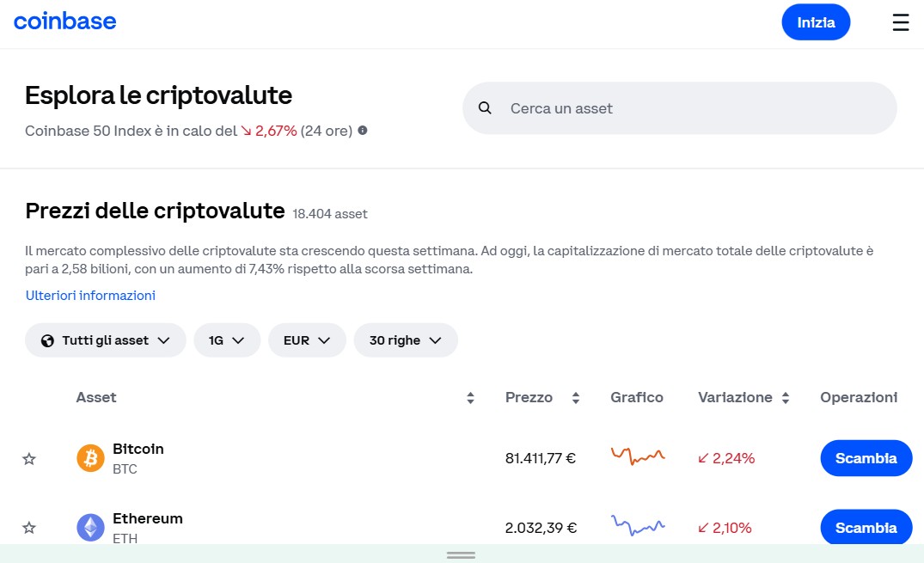Viewport: 924px width, 563px height.
Task: Open the Bitcoin asset name link
Action: pos(138,449)
